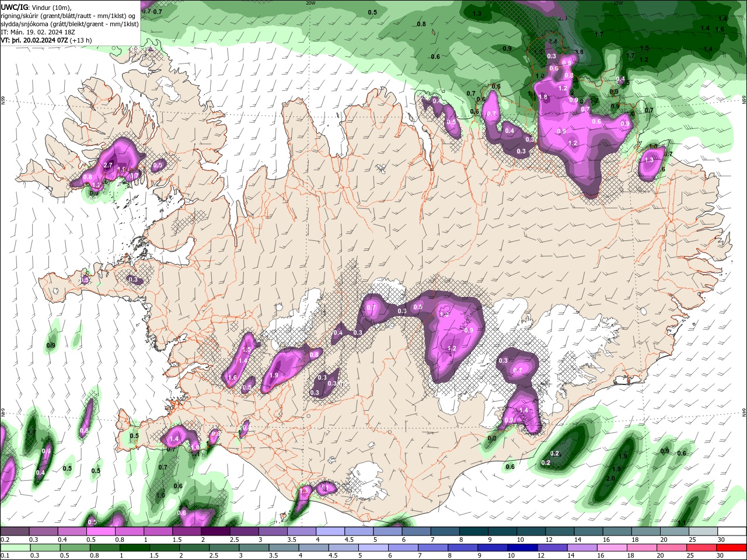The image size is (747, 560).
Task: Click the 20W longitude label
Action: coord(310,2)
